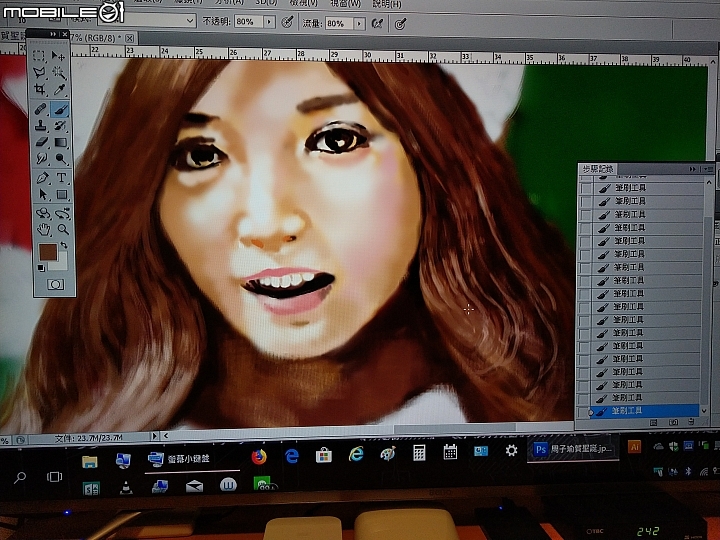Viewport: 720px width, 540px height.
Task: Reset to default black and white colors
Action: 41,268
